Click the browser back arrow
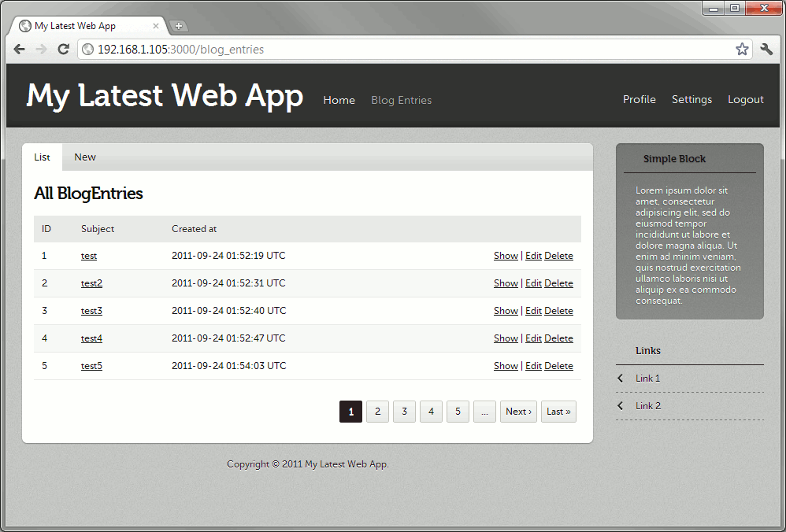The height and width of the screenshot is (532, 786). (x=19, y=49)
